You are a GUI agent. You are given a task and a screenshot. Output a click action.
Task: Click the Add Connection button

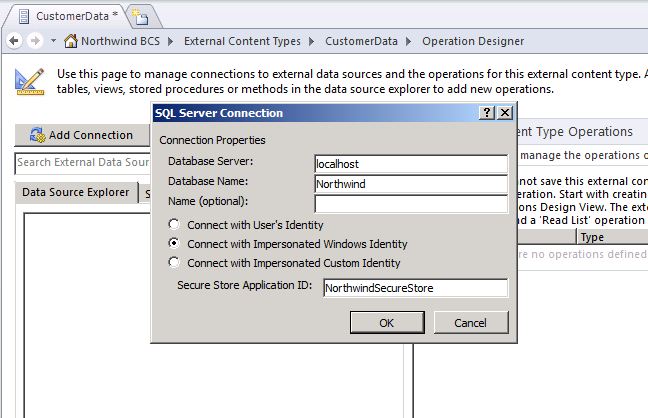click(x=82, y=135)
